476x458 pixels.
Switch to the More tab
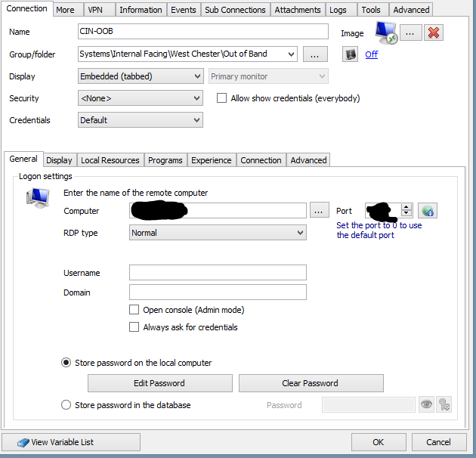pyautogui.click(x=68, y=10)
